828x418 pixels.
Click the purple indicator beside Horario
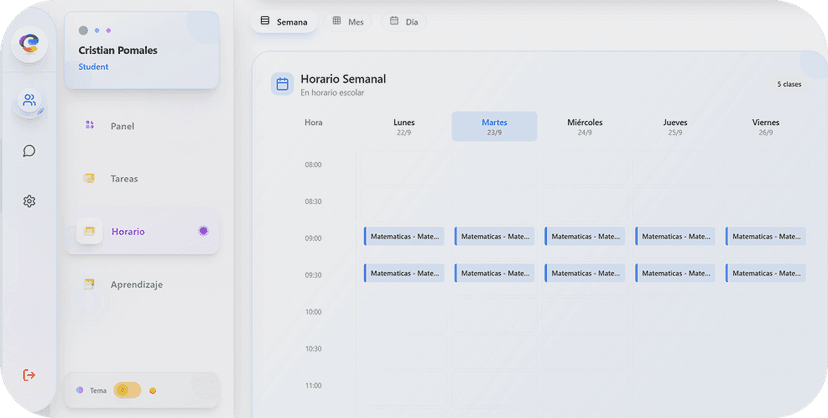[203, 231]
